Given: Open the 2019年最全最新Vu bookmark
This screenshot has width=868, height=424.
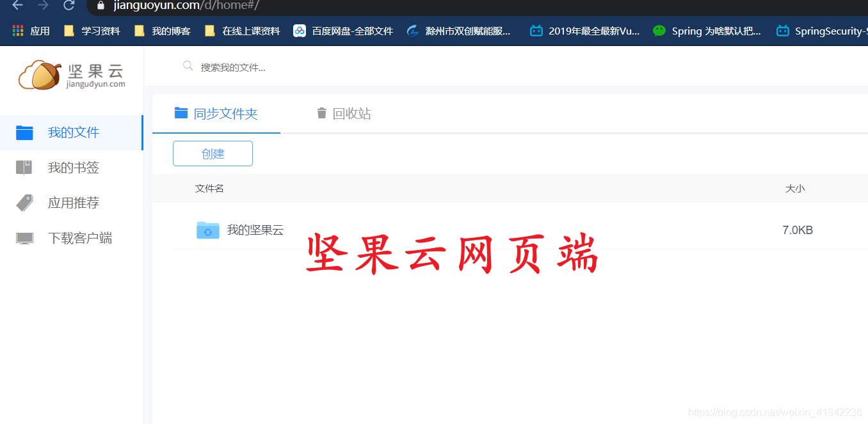Looking at the screenshot, I should [585, 31].
